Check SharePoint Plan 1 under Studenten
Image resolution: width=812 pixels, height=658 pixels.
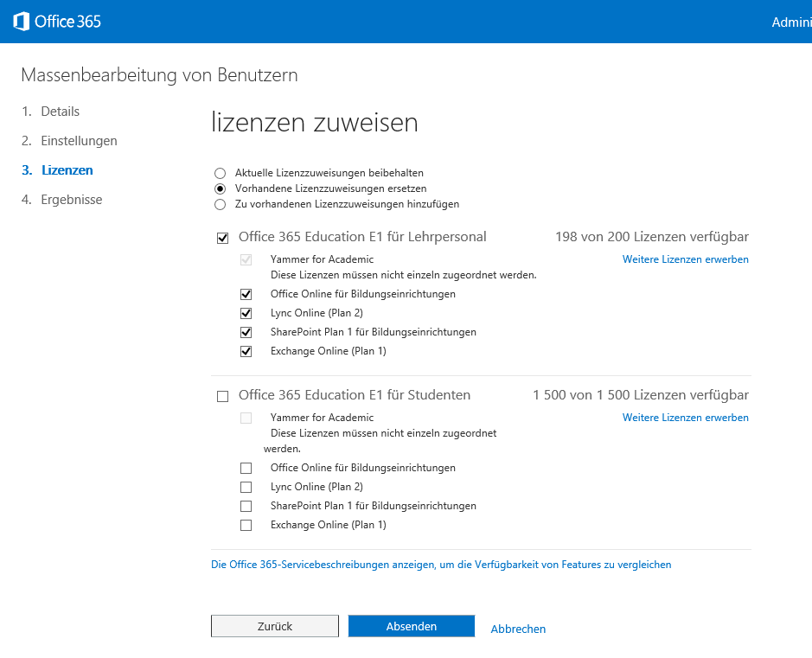click(246, 506)
